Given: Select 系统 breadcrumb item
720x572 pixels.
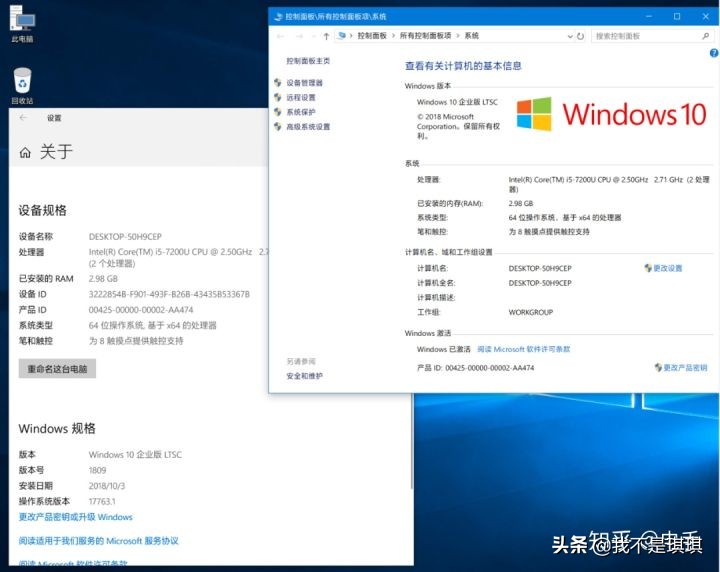Looking at the screenshot, I should click(x=472, y=36).
